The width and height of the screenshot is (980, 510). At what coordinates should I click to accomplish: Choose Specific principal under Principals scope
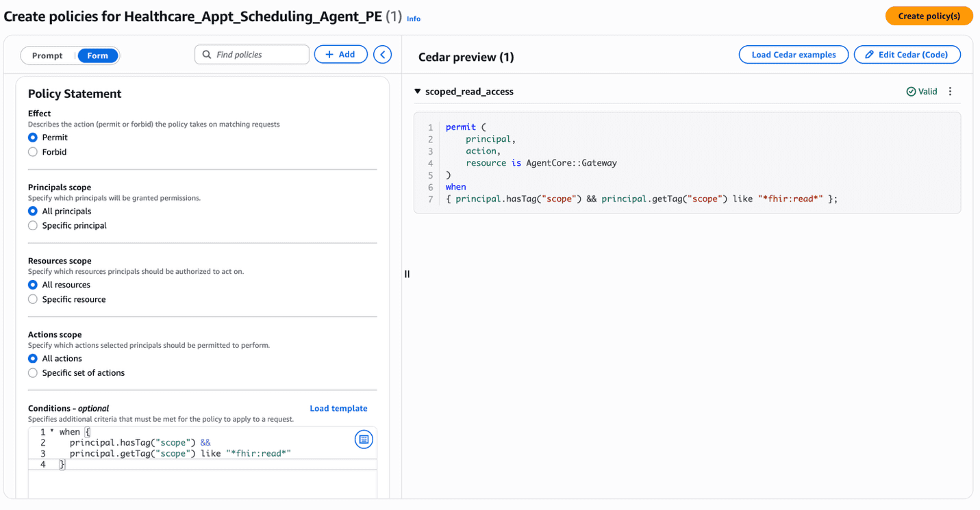click(x=32, y=226)
